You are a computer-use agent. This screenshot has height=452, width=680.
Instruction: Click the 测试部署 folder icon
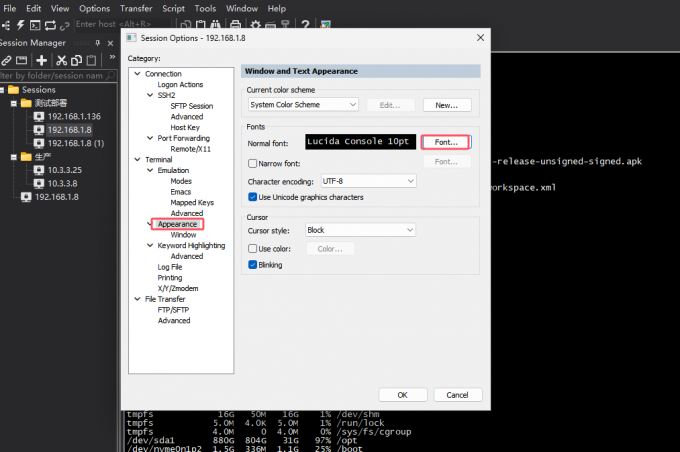[x=26, y=103]
